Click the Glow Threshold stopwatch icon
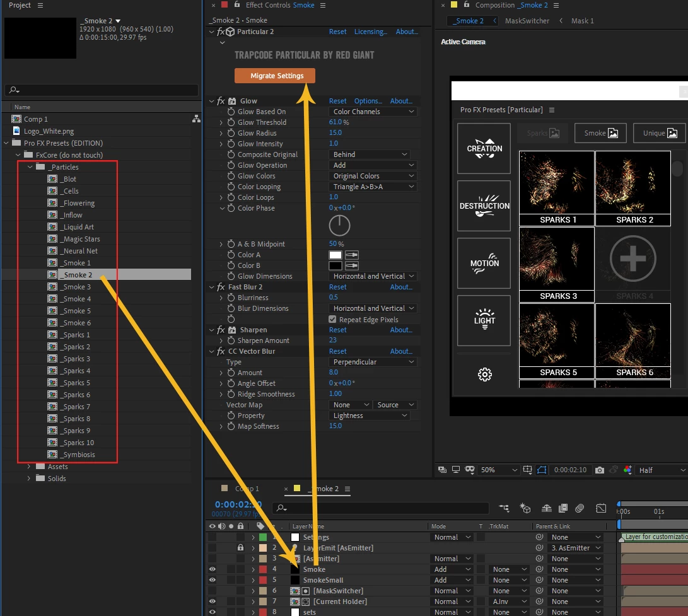The height and width of the screenshot is (616, 688). tap(231, 122)
